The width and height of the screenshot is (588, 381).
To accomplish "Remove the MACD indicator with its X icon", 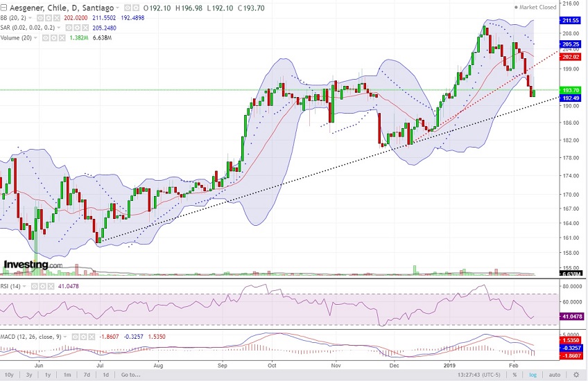I will [92, 337].
